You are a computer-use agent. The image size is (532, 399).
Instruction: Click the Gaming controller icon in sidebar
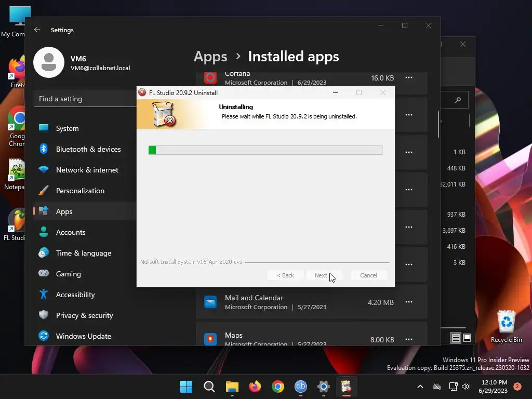(44, 273)
